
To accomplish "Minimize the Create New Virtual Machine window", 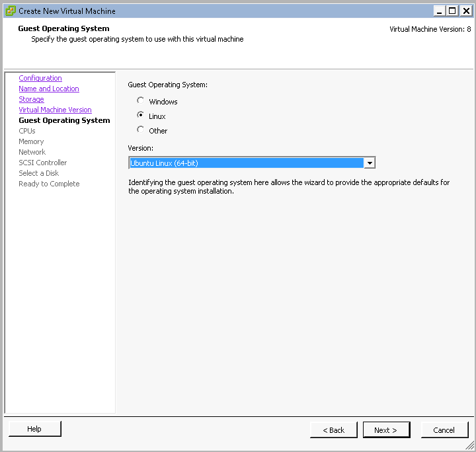I will 439,11.
